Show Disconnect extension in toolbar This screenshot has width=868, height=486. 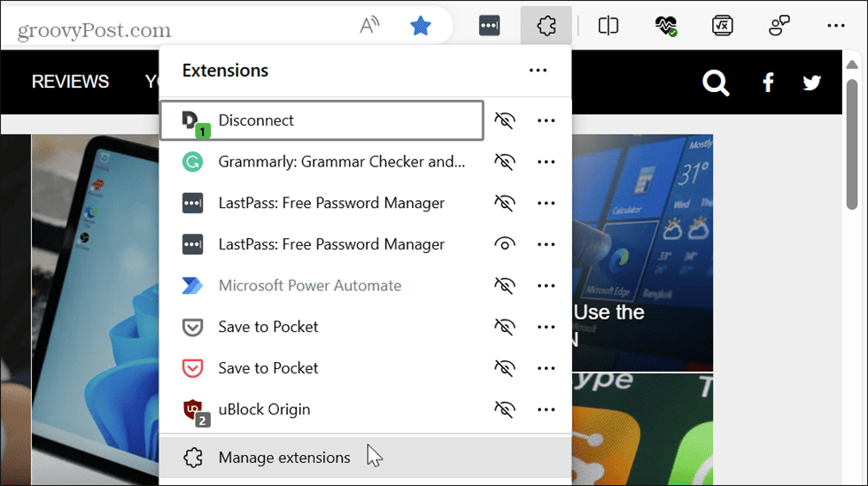(504, 120)
